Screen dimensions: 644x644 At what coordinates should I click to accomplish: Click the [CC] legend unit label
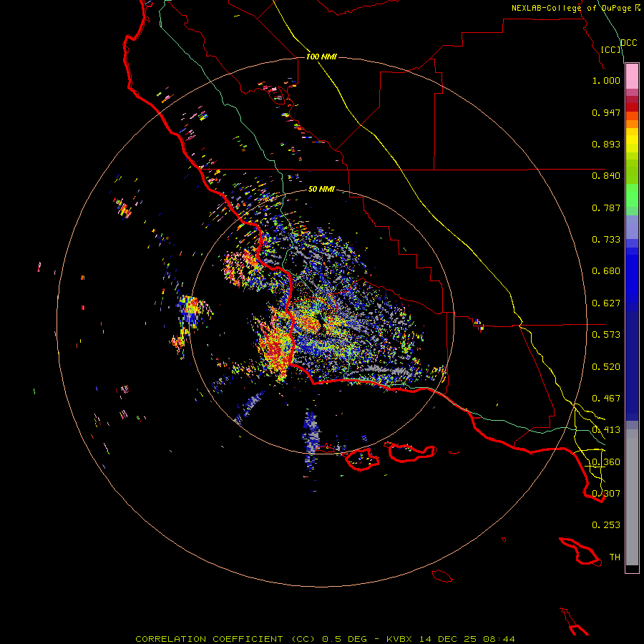click(x=611, y=49)
